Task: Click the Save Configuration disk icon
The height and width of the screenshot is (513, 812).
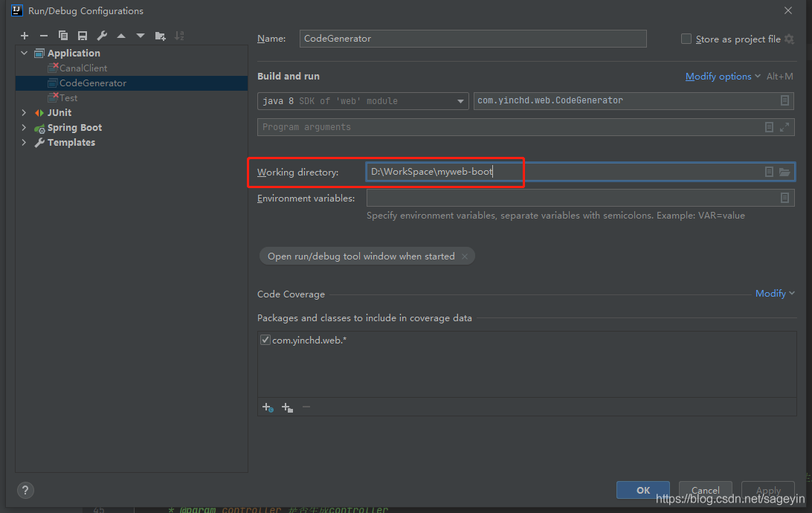Action: (83, 36)
